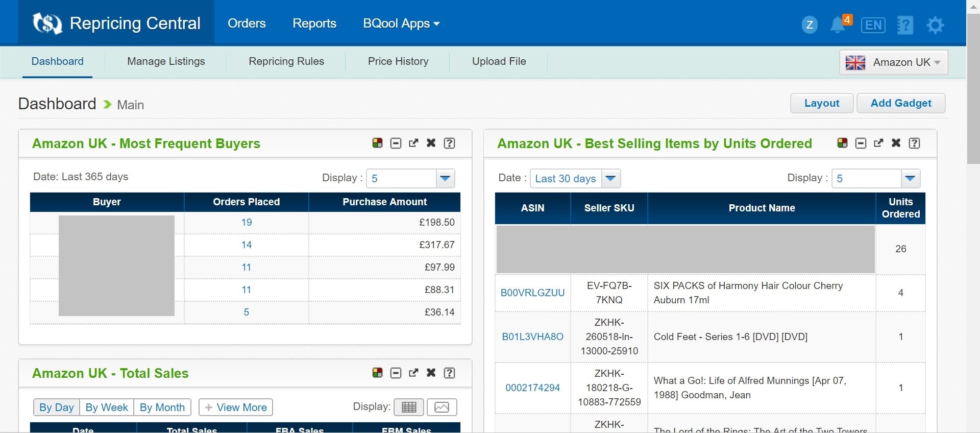
Task: Switch to the Manage Listings tab
Action: (166, 61)
